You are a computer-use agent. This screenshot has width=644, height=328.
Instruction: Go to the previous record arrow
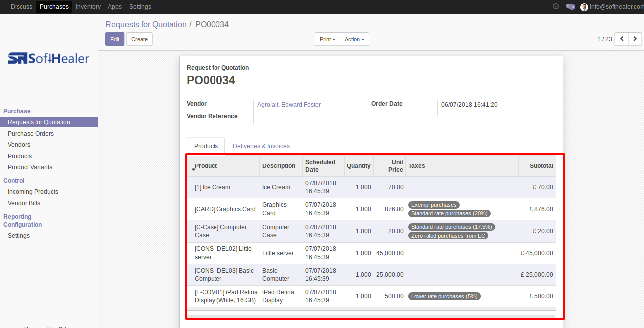621,39
